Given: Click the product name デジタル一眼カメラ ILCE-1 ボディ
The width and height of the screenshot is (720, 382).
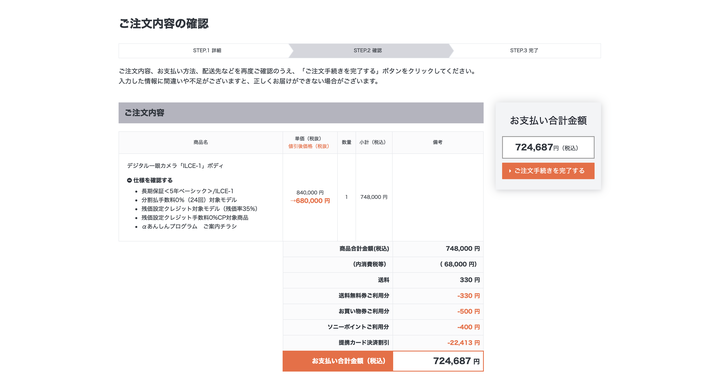Looking at the screenshot, I should pyautogui.click(x=175, y=166).
